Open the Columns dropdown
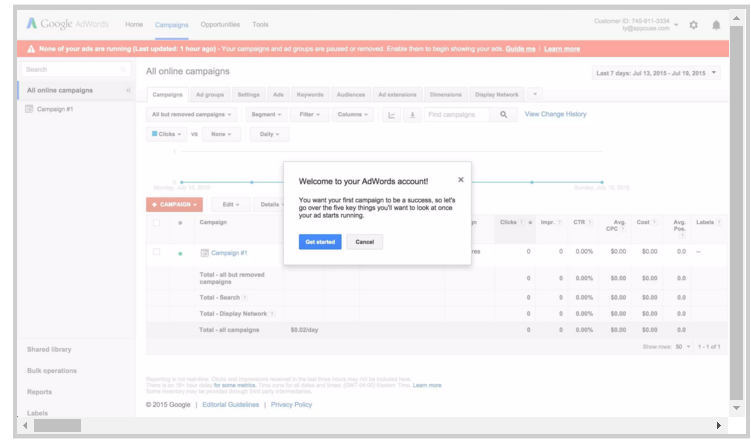Viewport: 751px width, 440px height. [353, 115]
